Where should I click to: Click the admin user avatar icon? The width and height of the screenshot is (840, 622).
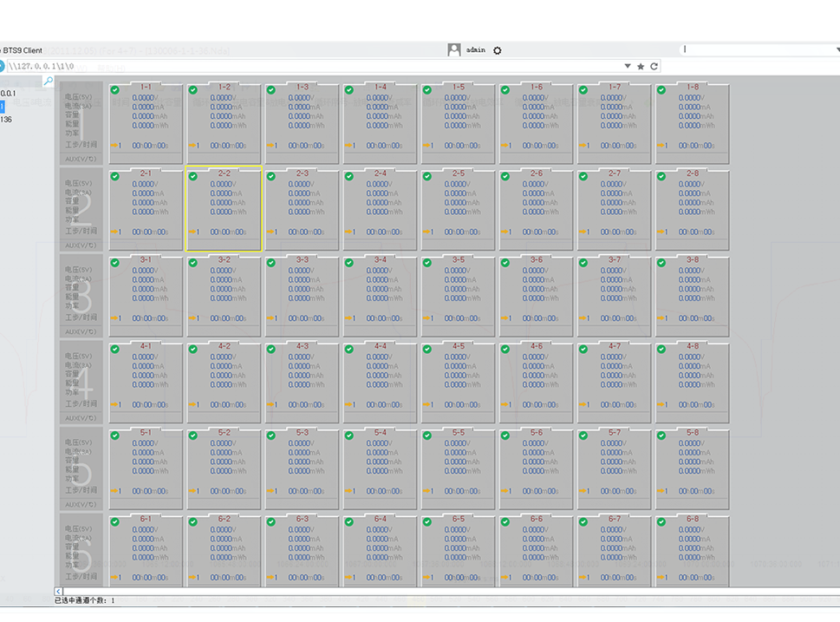(454, 50)
